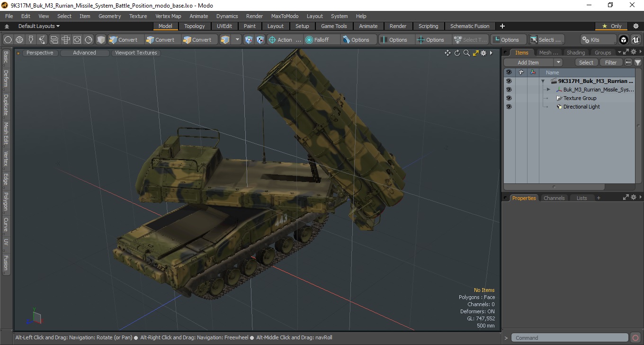Select the square-with-circle tool icon
This screenshot has height=345, width=644.
(x=77, y=40)
